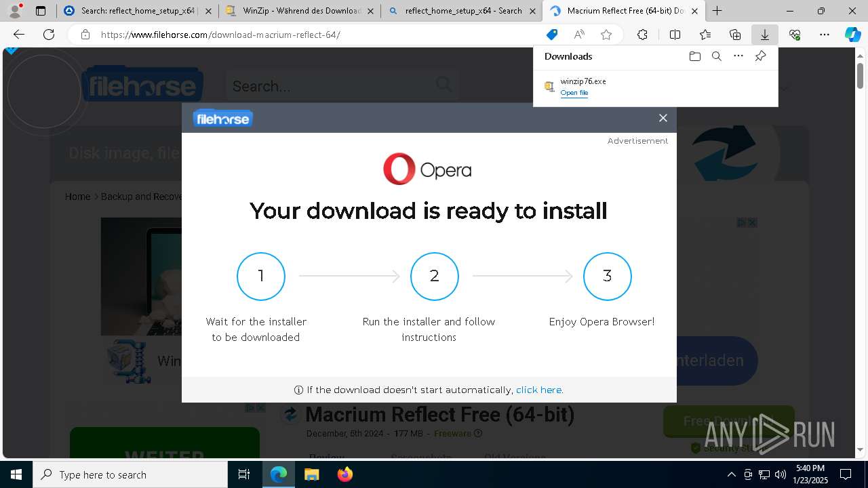Viewport: 868px width, 488px height.
Task: Open more options in Downloads panel
Action: coord(738,56)
